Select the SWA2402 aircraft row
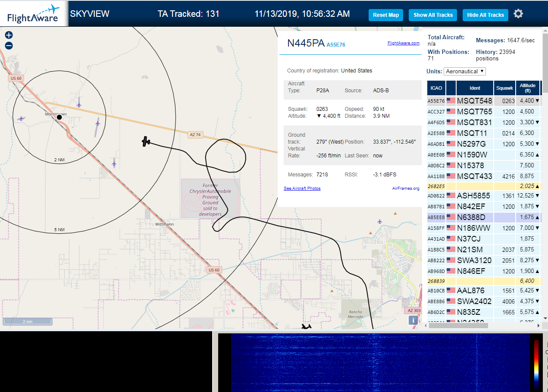The height and width of the screenshot is (392, 548). point(484,301)
